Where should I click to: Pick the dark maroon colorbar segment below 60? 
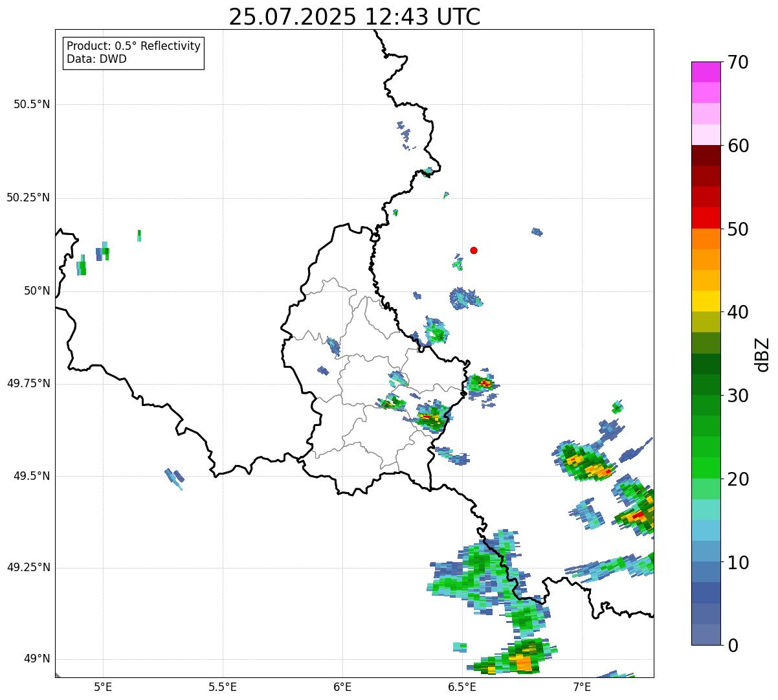(706, 155)
